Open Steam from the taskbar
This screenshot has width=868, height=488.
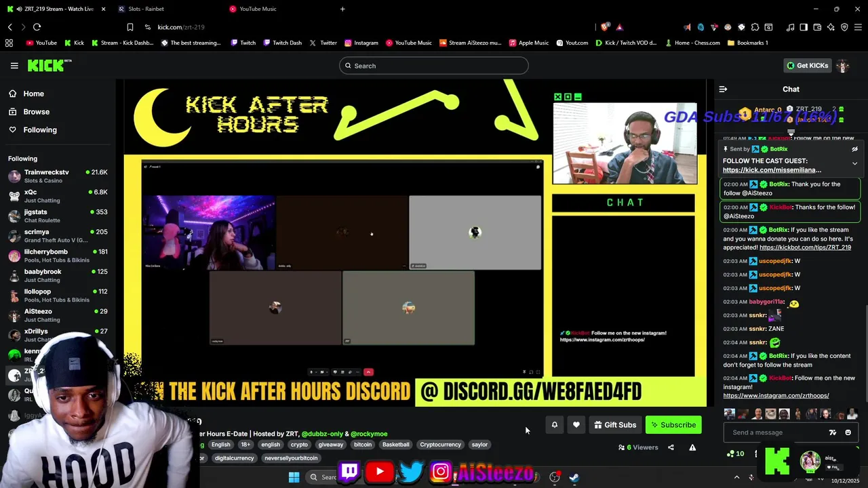(574, 477)
